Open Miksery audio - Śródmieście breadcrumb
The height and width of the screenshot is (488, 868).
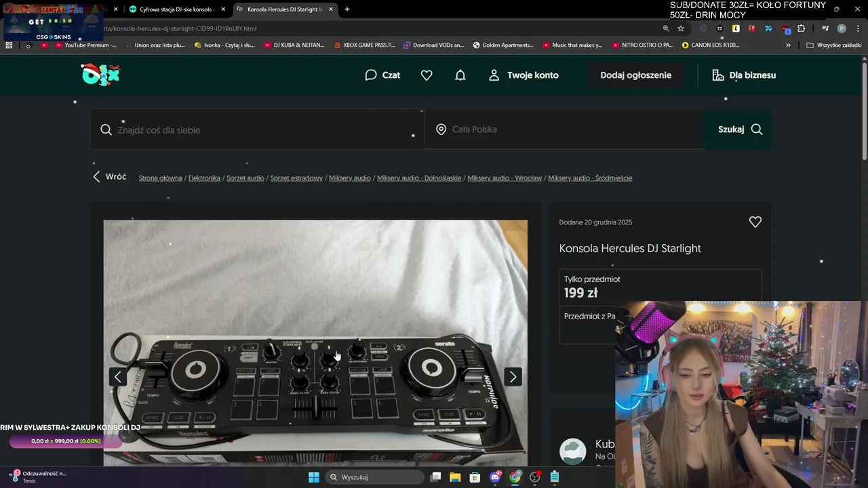tap(590, 178)
